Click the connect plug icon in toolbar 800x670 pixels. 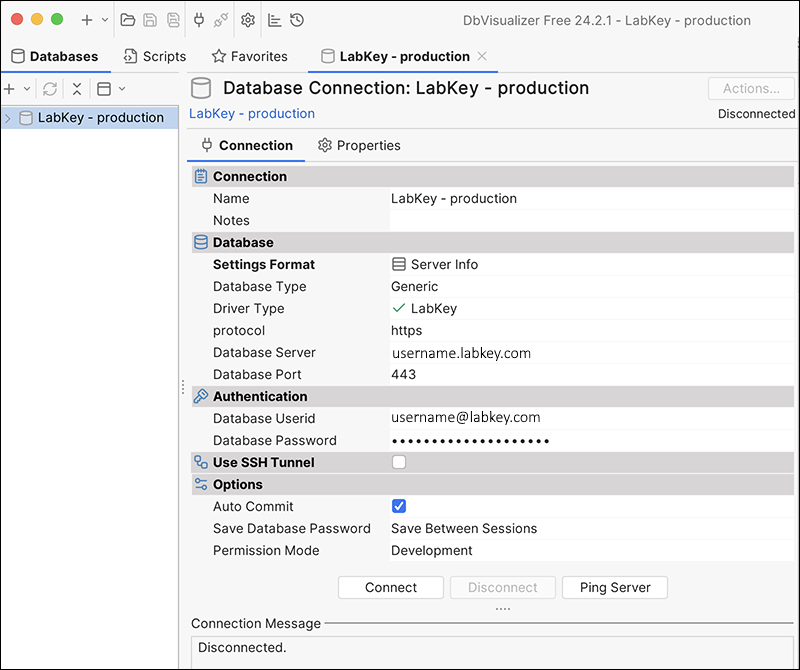click(199, 20)
